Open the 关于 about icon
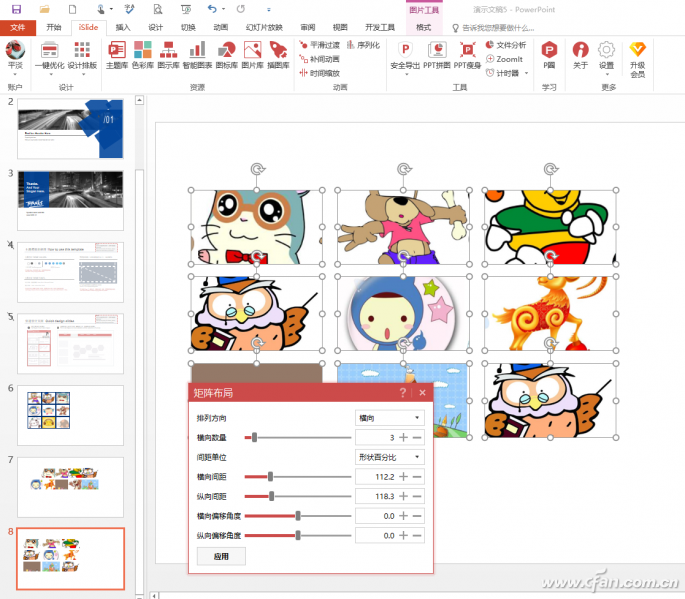Screen dimensions: 685x599 pyautogui.click(x=580, y=55)
